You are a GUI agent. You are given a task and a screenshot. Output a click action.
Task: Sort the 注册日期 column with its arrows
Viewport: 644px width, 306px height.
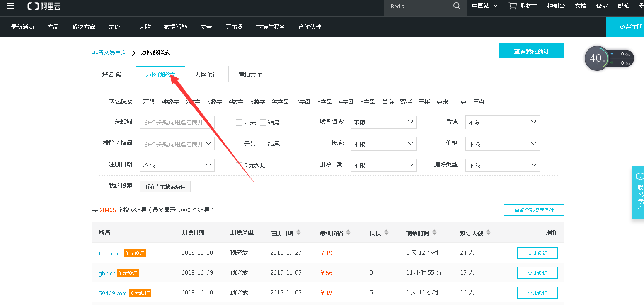[299, 232]
